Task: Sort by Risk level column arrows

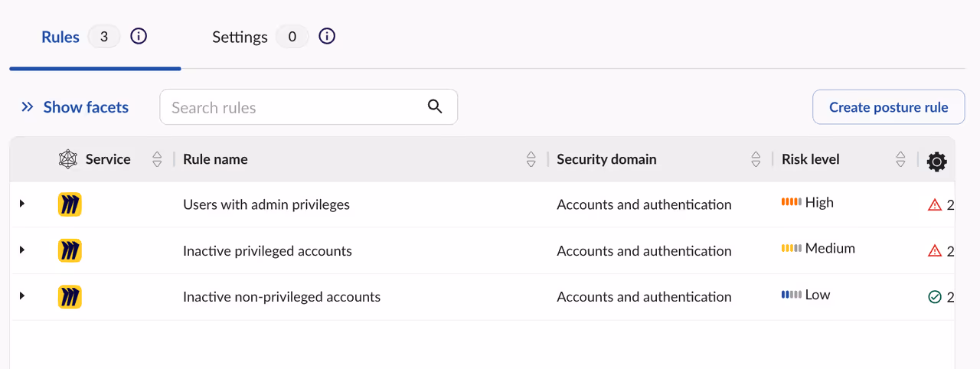Action: point(900,159)
